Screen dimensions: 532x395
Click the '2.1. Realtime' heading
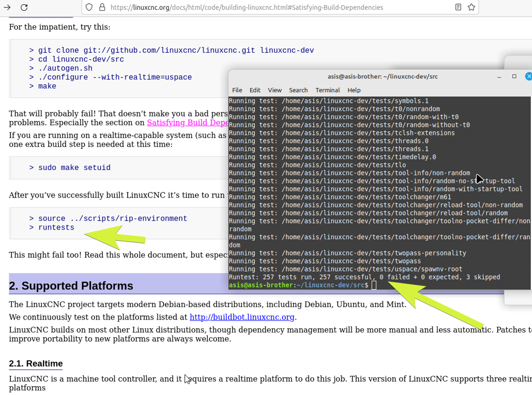[x=36, y=363]
